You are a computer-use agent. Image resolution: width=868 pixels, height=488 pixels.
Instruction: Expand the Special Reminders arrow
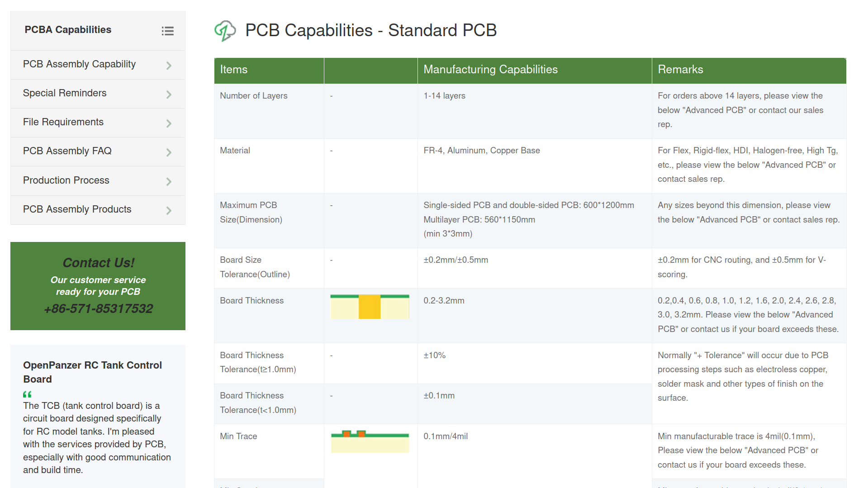pyautogui.click(x=169, y=95)
